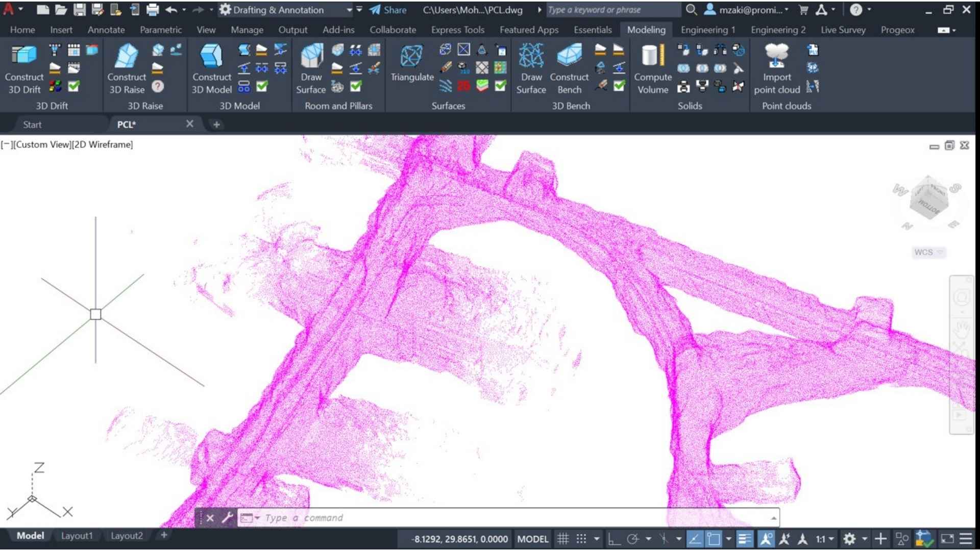980x551 pixels.
Task: Toggle the 3D Drift panel green checkmark
Action: click(73, 86)
